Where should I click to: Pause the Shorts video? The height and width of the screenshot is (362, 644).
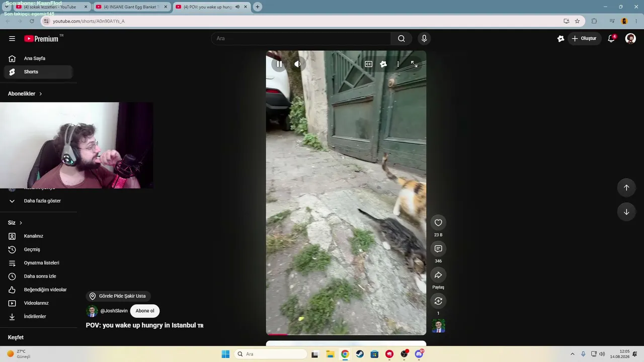[279, 64]
